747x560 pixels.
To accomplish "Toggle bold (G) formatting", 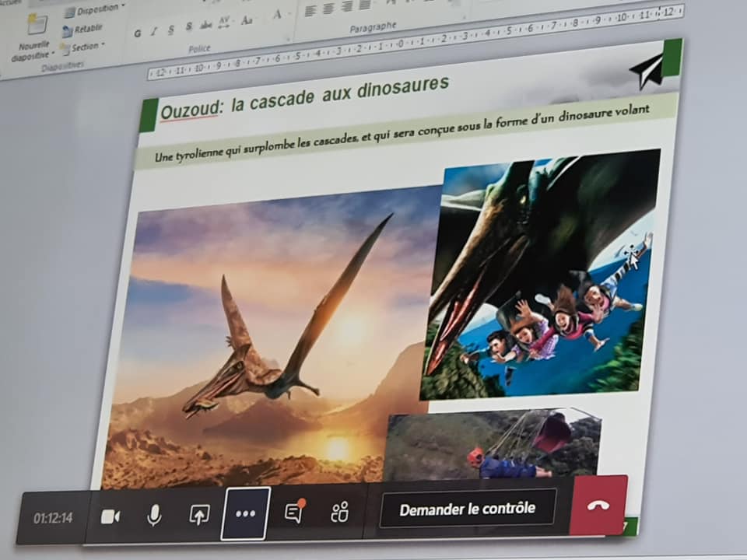I will coord(138,33).
